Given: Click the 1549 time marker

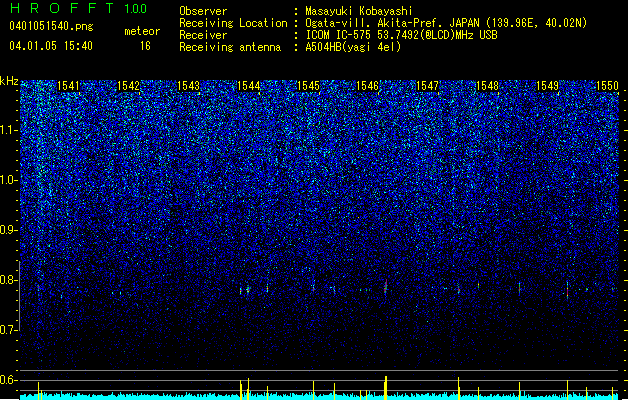Looking at the screenshot, I should pos(548,86).
